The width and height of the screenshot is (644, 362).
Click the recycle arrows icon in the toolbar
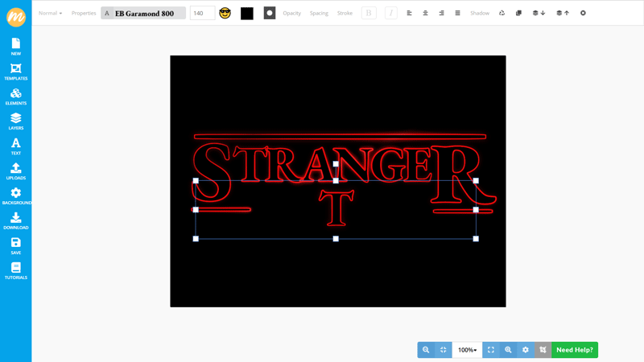(502, 13)
